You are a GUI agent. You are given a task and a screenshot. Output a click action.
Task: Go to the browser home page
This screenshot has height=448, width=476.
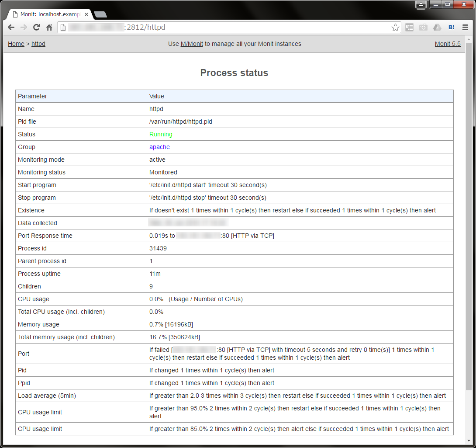click(x=49, y=28)
